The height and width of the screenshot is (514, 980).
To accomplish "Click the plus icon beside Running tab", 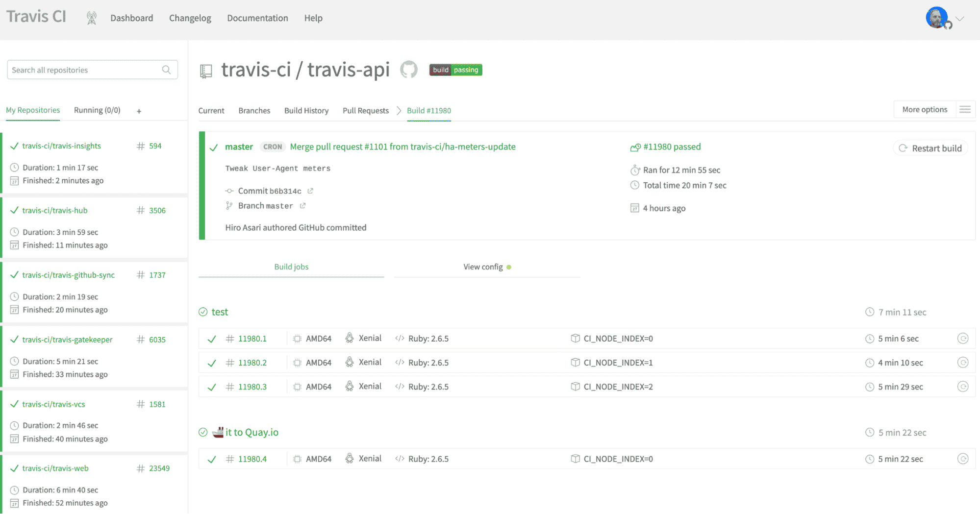I will [x=139, y=111].
